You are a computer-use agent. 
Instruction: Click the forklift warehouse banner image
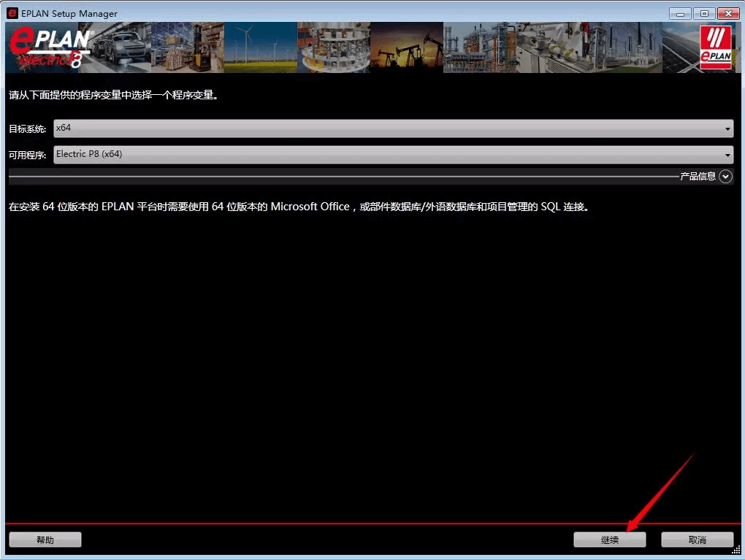click(188, 47)
